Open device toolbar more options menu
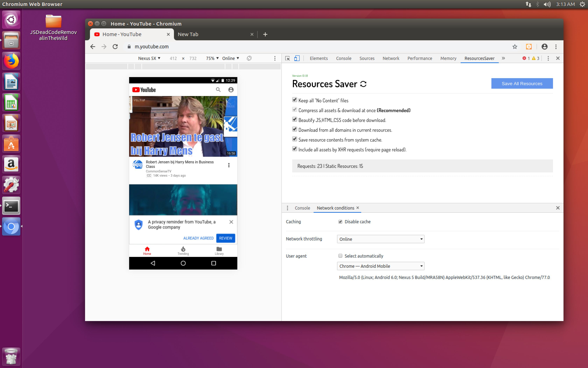 pyautogui.click(x=275, y=58)
